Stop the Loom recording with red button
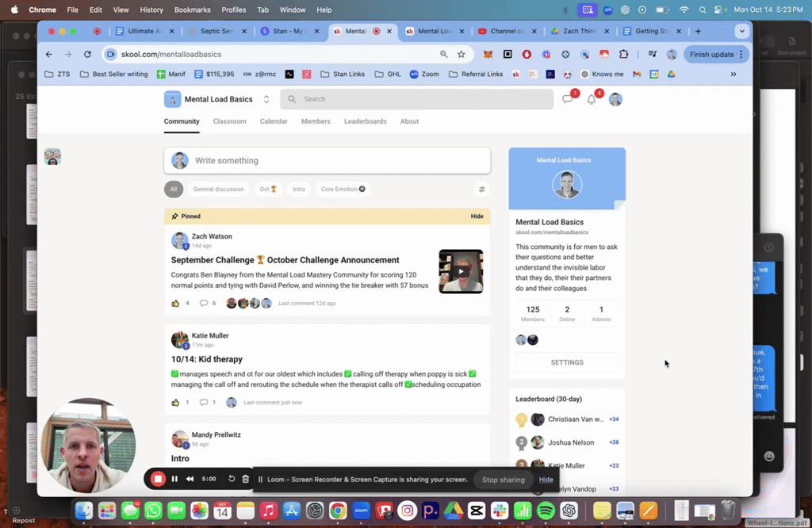 pos(158,479)
